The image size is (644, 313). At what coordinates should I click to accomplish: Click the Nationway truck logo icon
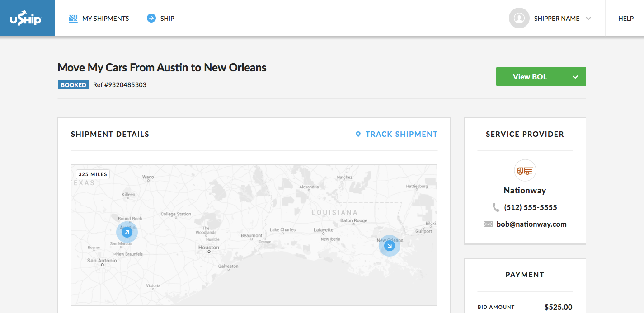(x=525, y=171)
